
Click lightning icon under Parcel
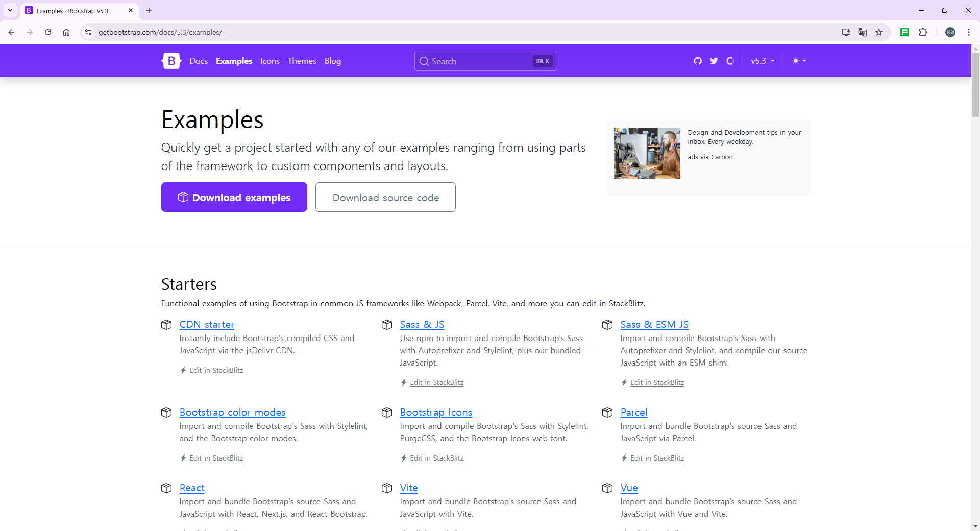coord(624,458)
